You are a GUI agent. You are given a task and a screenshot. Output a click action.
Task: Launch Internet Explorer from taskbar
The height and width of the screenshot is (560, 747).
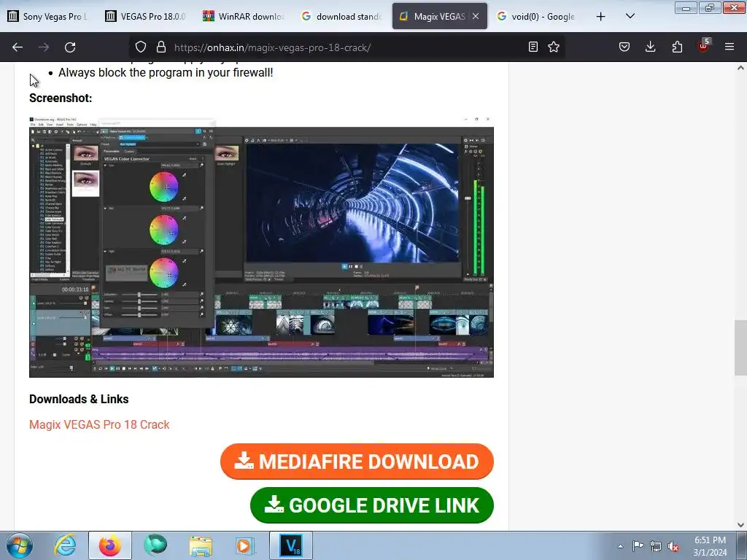(x=65, y=545)
